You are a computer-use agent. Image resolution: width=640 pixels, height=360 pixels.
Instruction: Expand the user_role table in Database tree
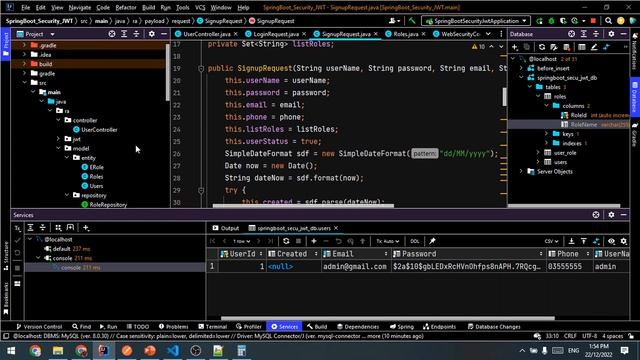(538, 152)
